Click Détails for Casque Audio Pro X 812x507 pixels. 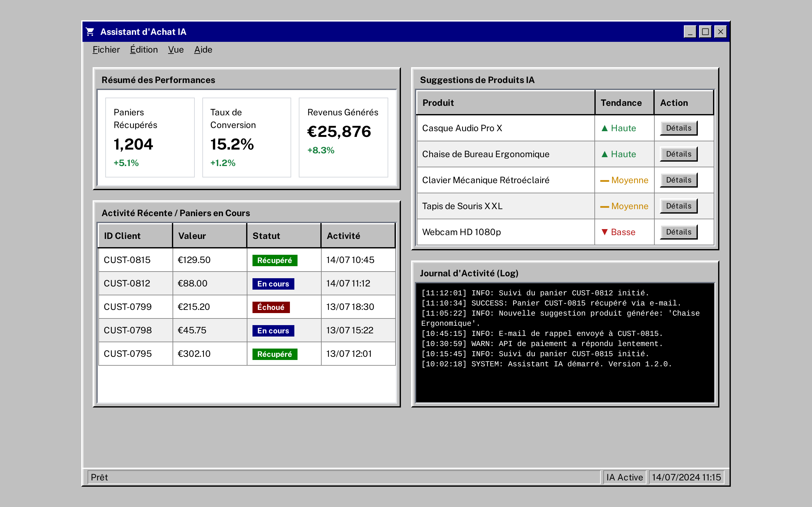[678, 128]
